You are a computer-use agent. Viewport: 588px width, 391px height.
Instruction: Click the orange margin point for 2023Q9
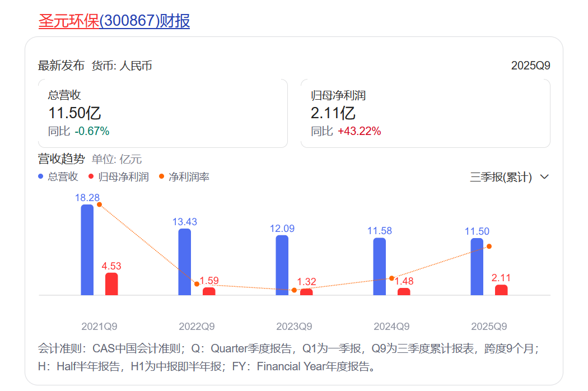(294, 290)
